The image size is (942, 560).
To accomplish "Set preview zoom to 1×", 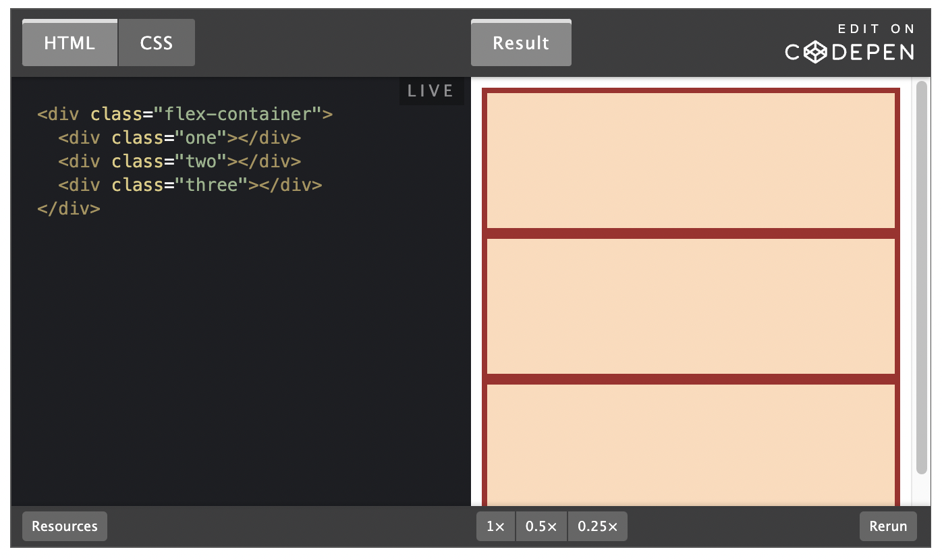I will [495, 526].
